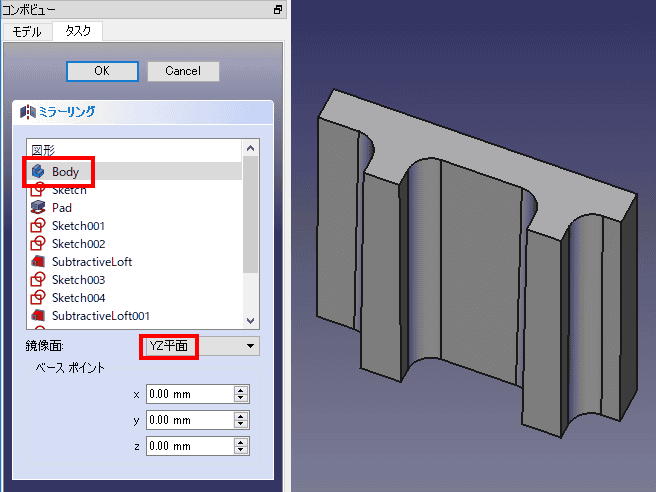656x492 pixels.
Task: Increase the y base point value
Action: 241,415
